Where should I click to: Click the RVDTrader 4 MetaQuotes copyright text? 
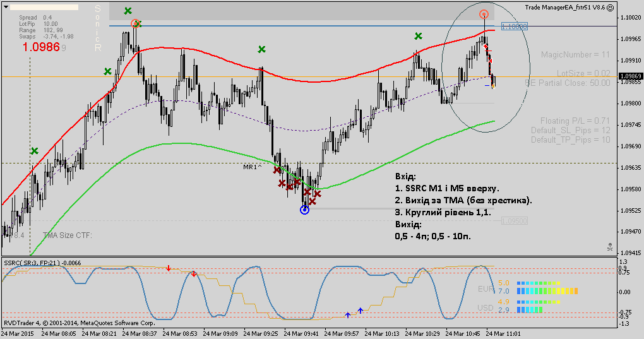point(80,323)
